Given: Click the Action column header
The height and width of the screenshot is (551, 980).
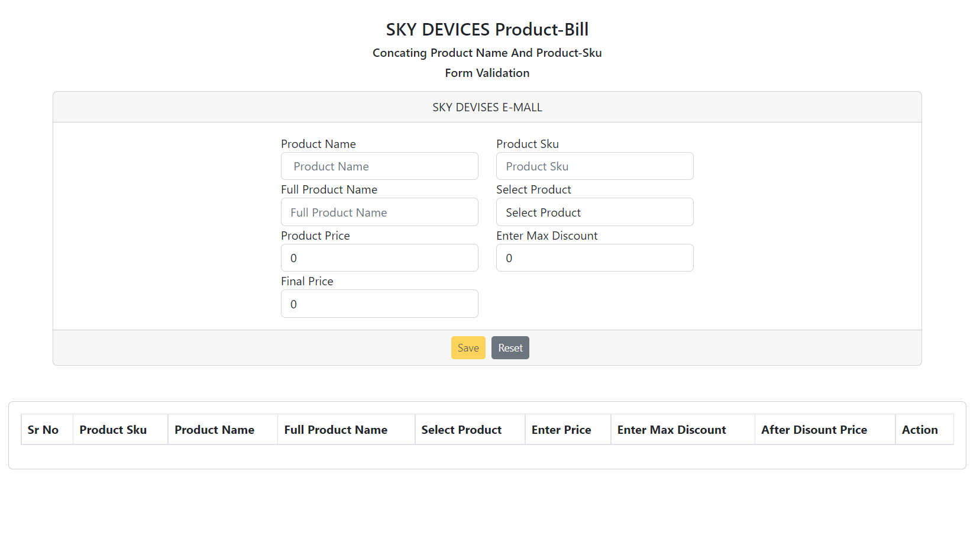Looking at the screenshot, I should pos(920,430).
